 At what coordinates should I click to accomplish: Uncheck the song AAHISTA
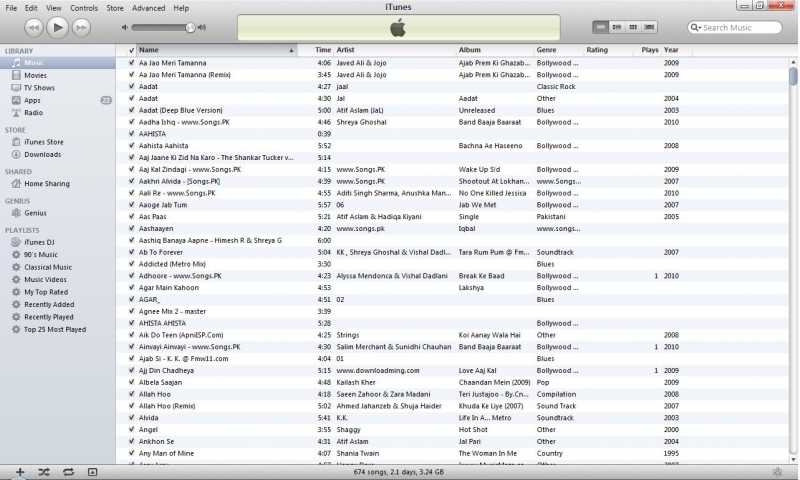132,134
